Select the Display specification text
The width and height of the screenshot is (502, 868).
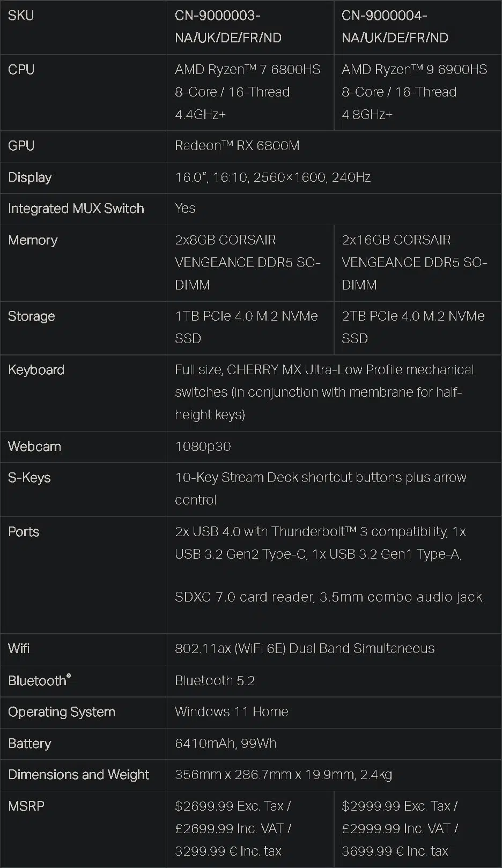click(273, 177)
